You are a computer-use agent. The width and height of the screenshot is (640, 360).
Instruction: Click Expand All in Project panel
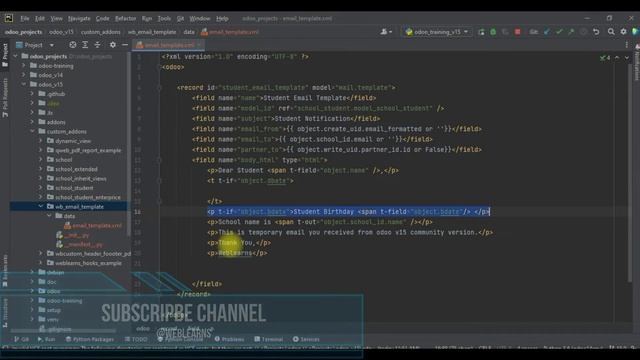pyautogui.click(x=85, y=45)
